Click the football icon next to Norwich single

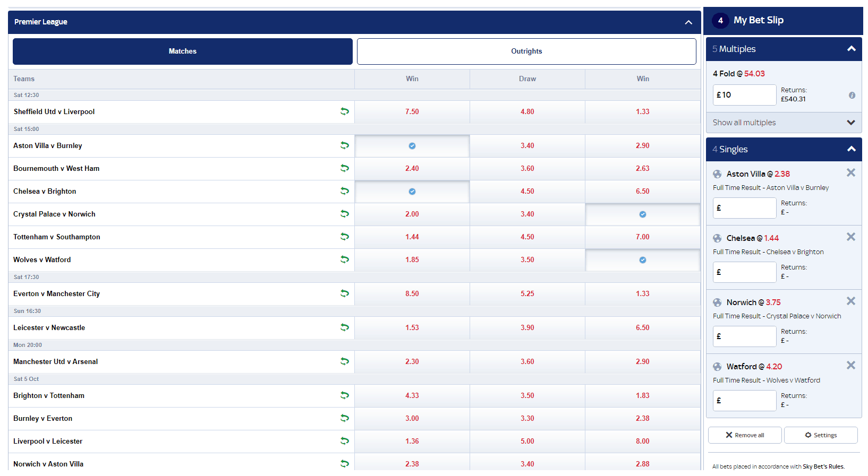(x=717, y=302)
